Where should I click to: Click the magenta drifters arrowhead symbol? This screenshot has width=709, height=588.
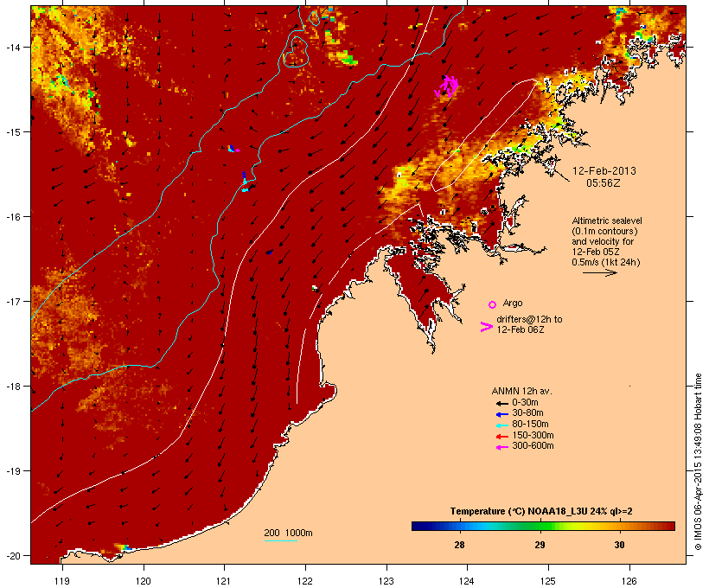pos(487,327)
